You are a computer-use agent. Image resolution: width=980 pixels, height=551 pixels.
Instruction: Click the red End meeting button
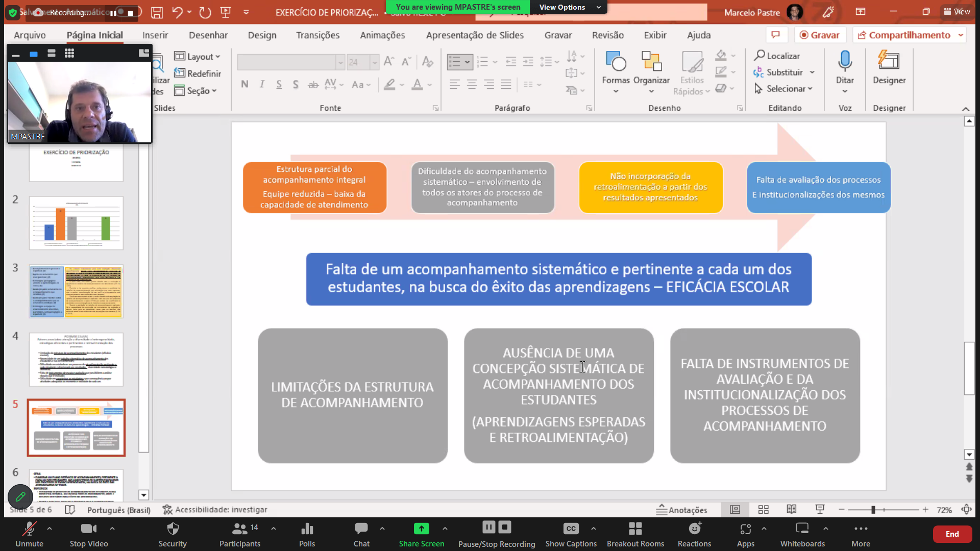coord(952,534)
